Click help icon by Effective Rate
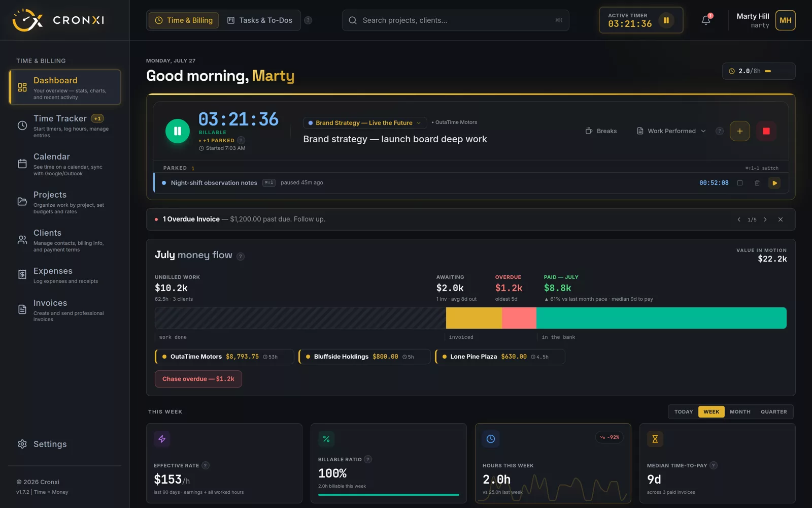 coord(206,465)
